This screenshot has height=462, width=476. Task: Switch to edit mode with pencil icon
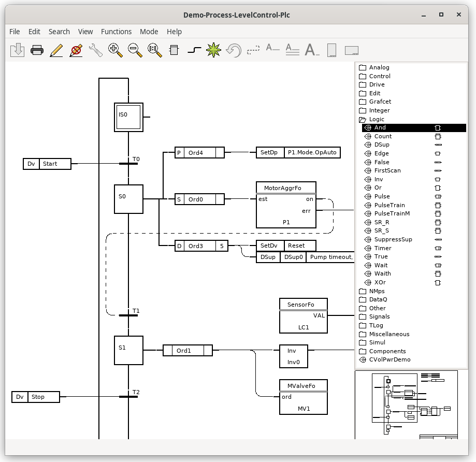(56, 50)
